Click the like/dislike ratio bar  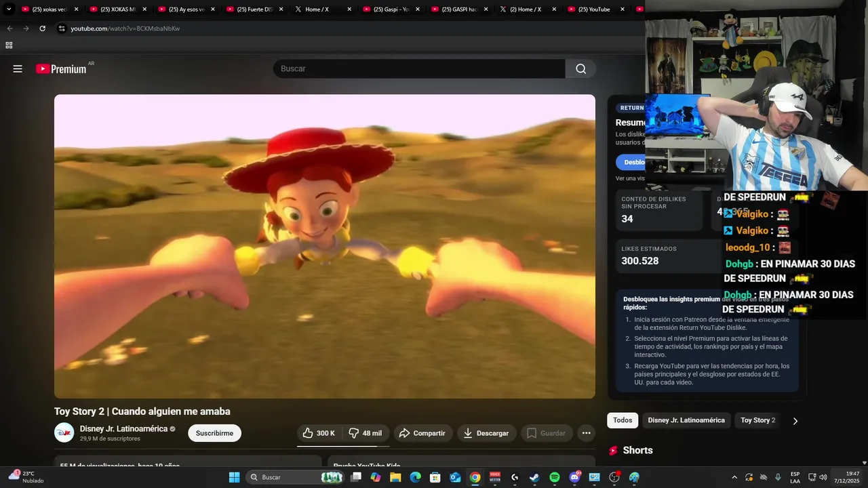coord(342,446)
